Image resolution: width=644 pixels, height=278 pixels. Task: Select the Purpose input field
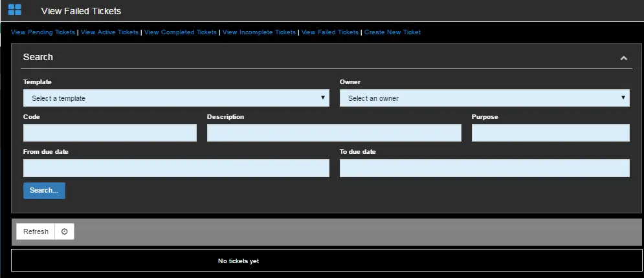pyautogui.click(x=550, y=133)
